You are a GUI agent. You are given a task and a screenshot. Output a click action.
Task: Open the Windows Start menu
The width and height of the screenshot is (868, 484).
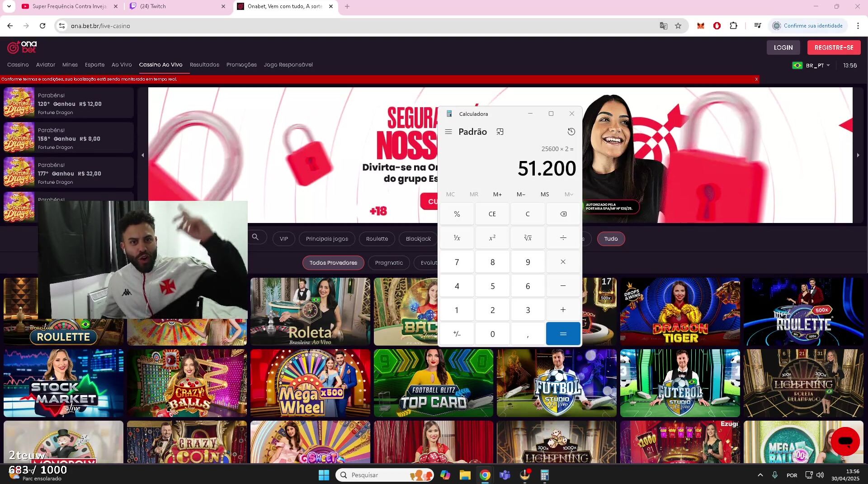(x=324, y=475)
